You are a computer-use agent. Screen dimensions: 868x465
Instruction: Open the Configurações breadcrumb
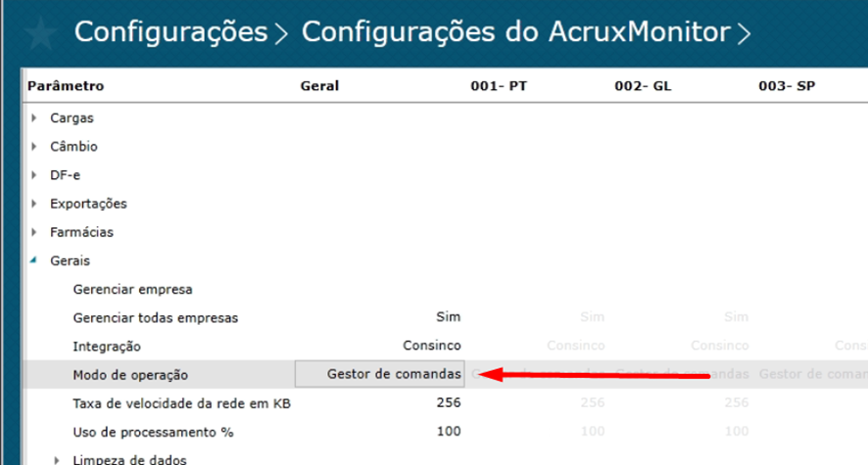coord(171,32)
